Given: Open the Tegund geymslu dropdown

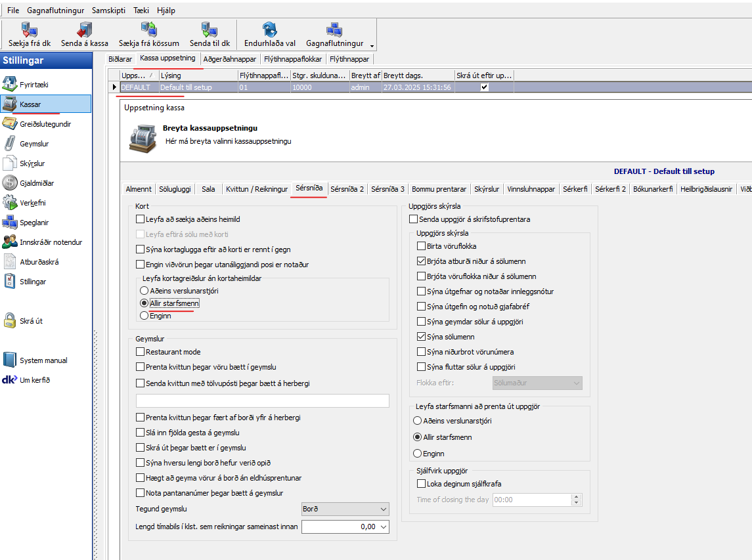Looking at the screenshot, I should 384,509.
